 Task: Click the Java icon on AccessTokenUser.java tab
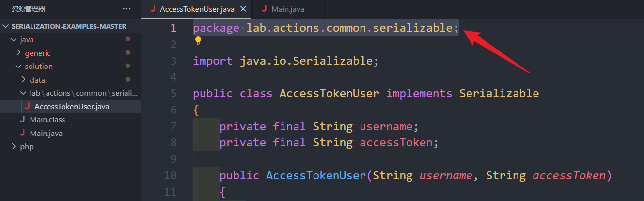[153, 9]
